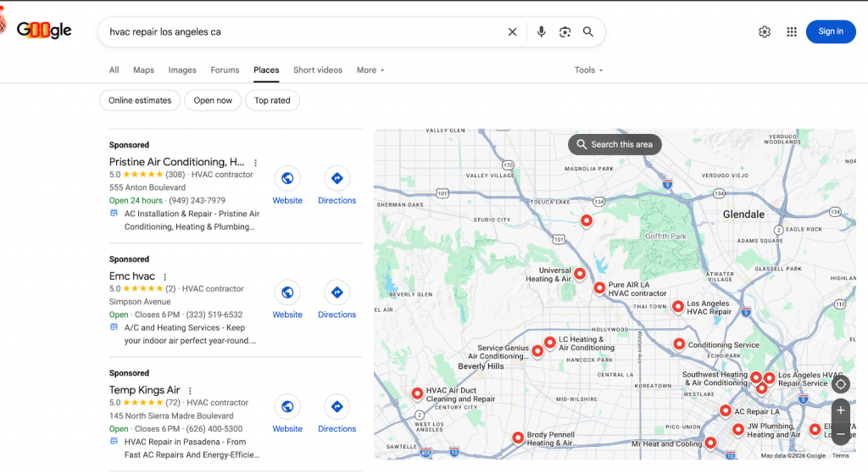868x474 pixels.
Task: Open Pristine Air Conditioning listing title
Action: [176, 162]
